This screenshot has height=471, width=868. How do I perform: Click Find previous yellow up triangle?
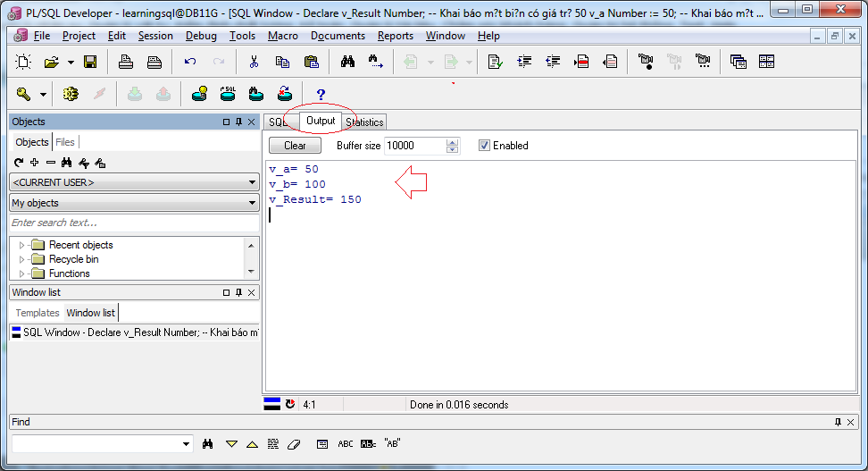tap(252, 444)
